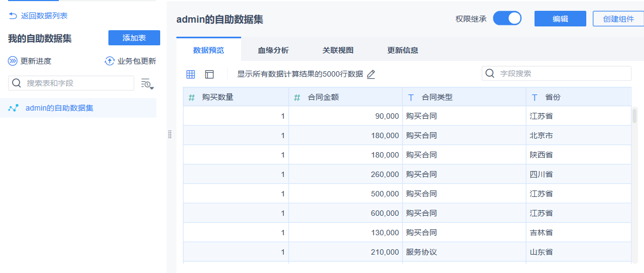644x273 pixels.
Task: Switch to the layout view icon
Action: click(209, 74)
